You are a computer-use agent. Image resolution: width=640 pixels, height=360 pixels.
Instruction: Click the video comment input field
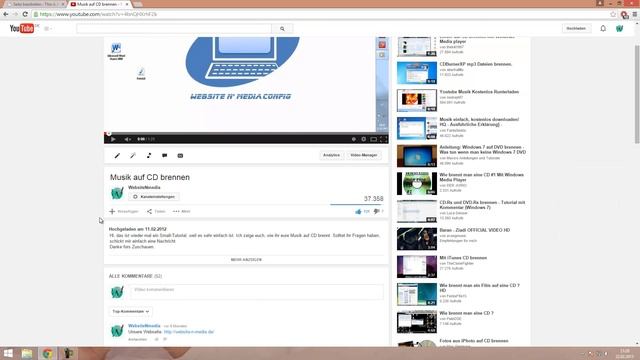tap(257, 292)
